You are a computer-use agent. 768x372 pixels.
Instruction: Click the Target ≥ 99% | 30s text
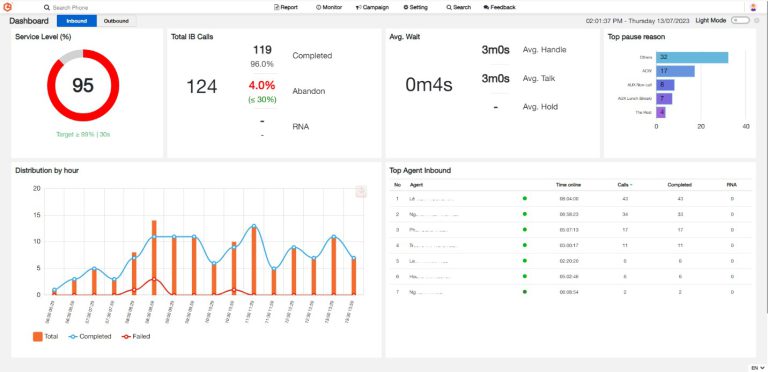83,134
